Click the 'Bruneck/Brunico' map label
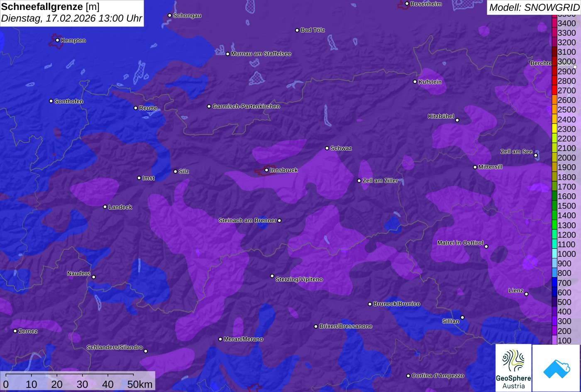 pos(397,304)
